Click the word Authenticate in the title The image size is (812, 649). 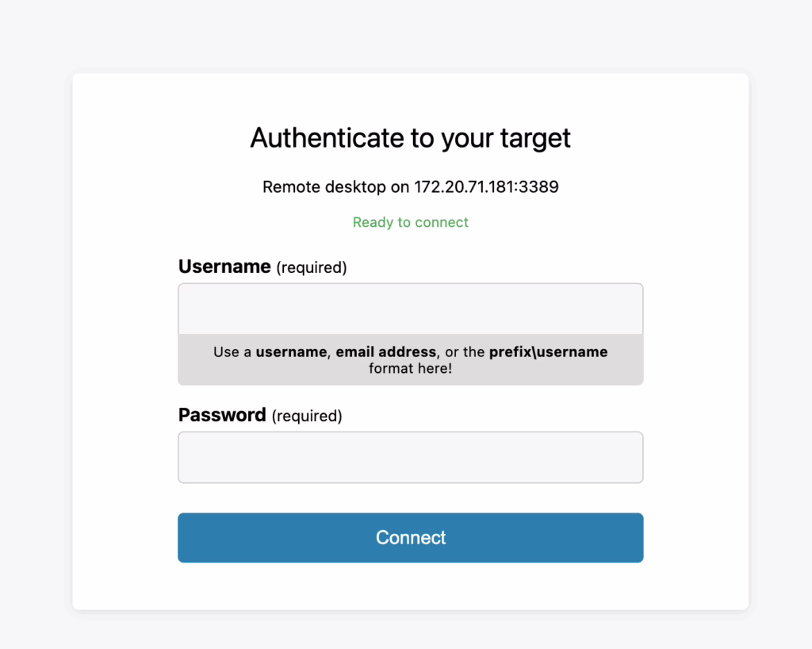click(327, 138)
